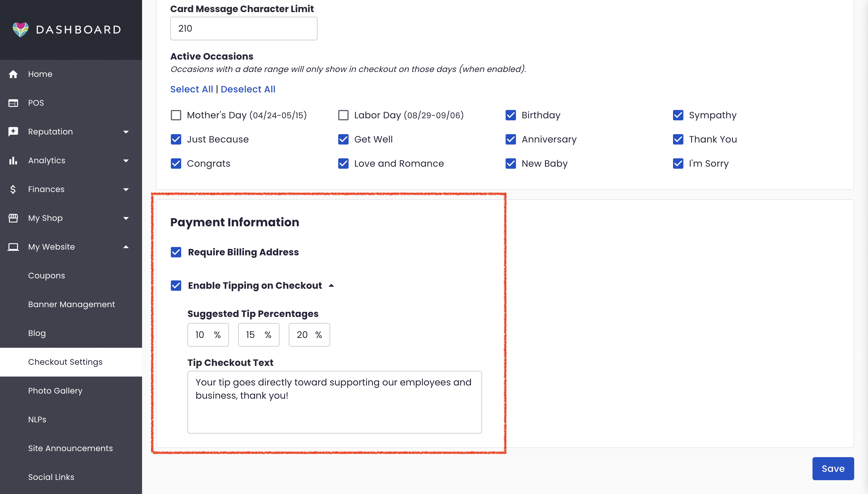
Task: Click the My Shop storefront icon
Action: click(13, 218)
